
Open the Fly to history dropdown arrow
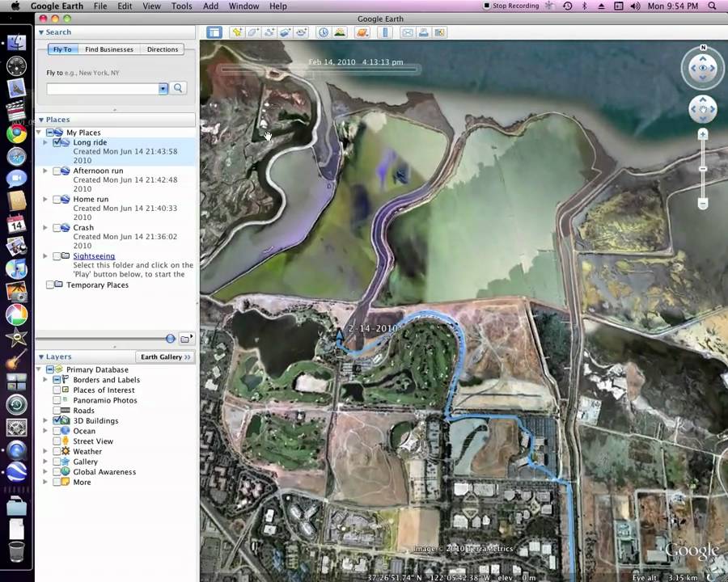[163, 89]
